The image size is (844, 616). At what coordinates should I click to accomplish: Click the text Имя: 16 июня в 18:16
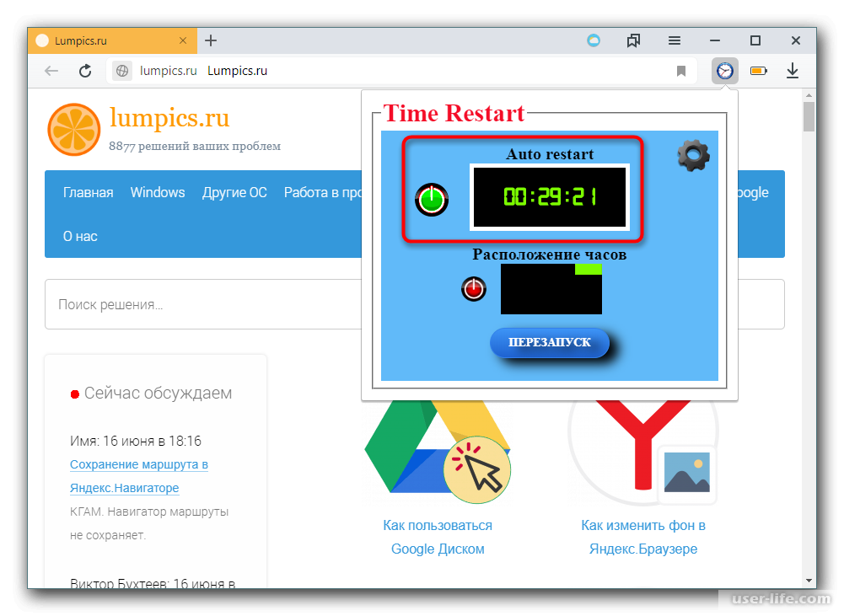coord(136,442)
